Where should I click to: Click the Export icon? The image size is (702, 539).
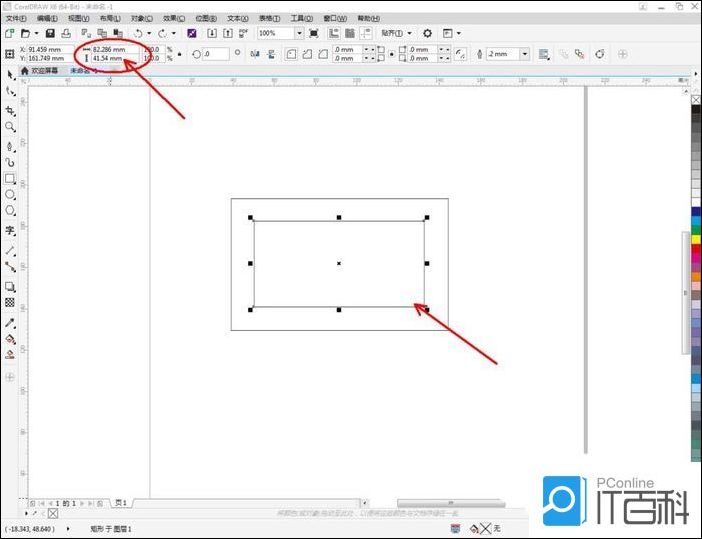click(x=228, y=33)
